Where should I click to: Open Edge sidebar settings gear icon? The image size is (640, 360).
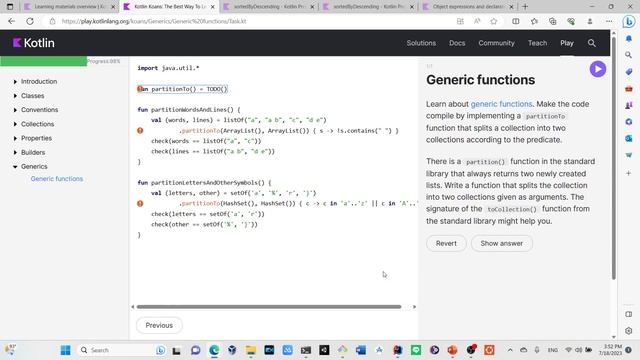pyautogui.click(x=629, y=331)
